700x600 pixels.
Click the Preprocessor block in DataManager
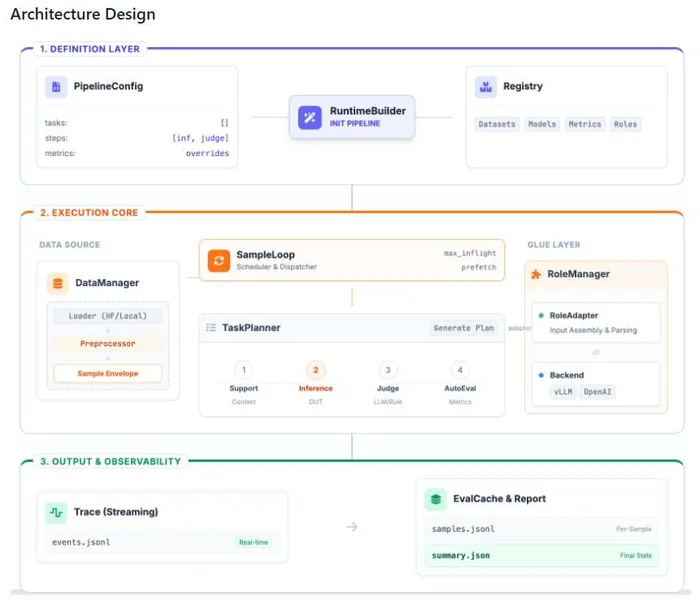point(107,344)
